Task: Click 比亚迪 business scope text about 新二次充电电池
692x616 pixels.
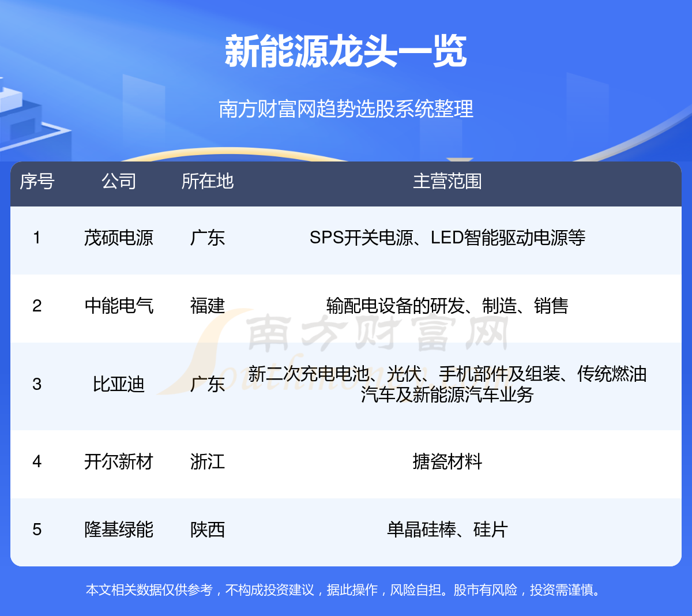Action: [447, 384]
